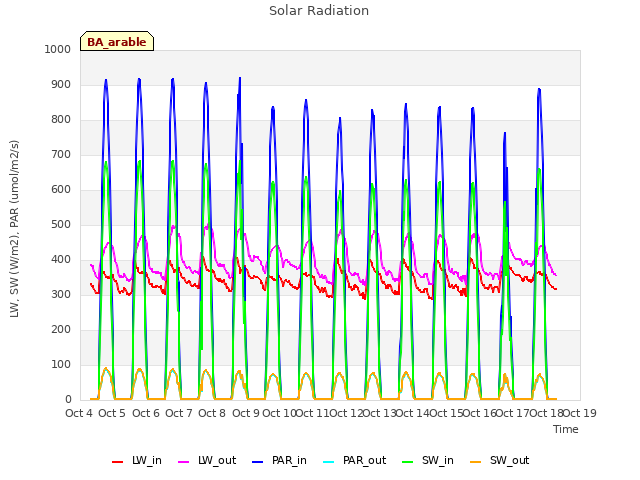Select the Solar Radiation chart title
Screen dimensions: 640x480
click(319, 11)
